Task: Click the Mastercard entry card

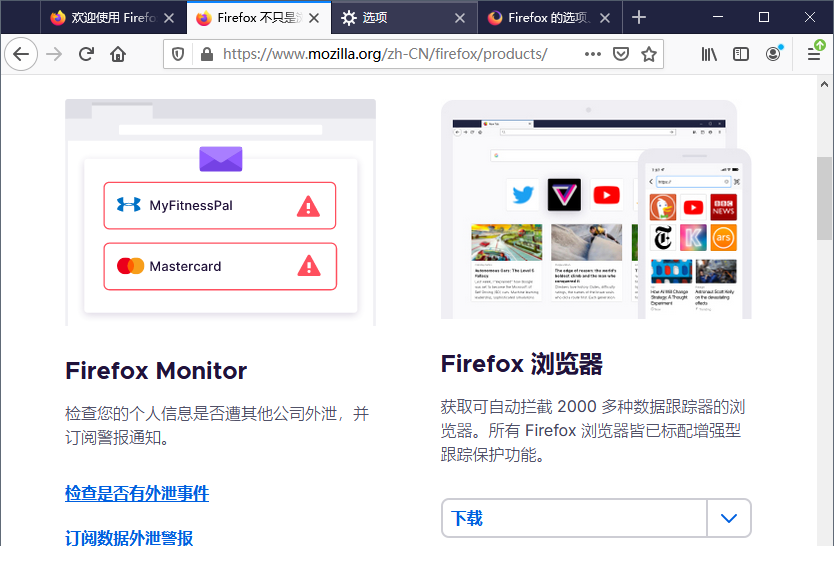Action: [x=220, y=266]
